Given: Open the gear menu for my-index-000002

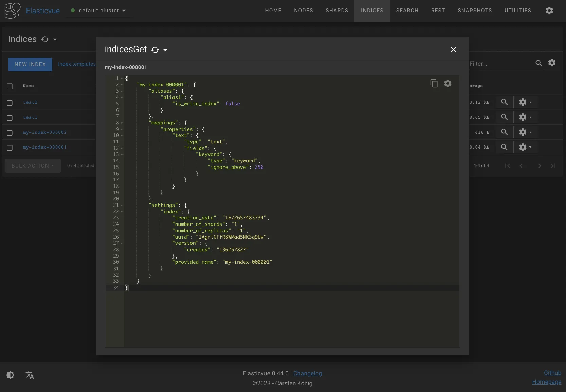Looking at the screenshot, I should (525, 132).
